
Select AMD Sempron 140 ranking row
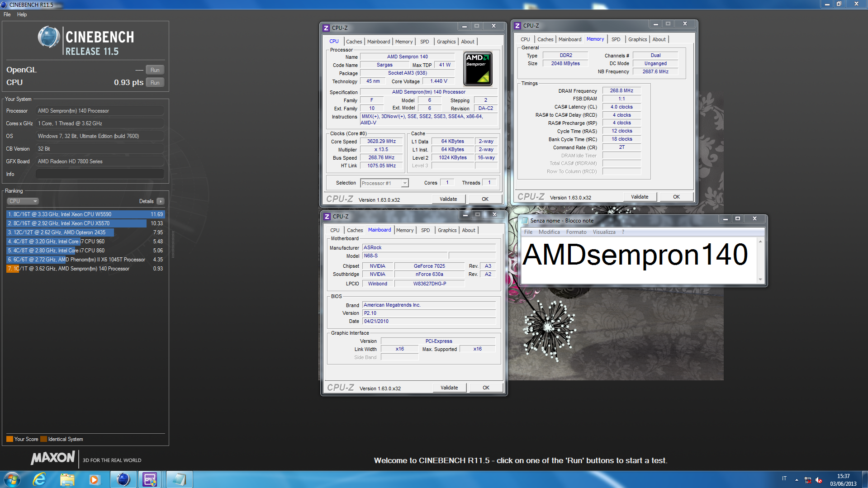pyautogui.click(x=85, y=269)
